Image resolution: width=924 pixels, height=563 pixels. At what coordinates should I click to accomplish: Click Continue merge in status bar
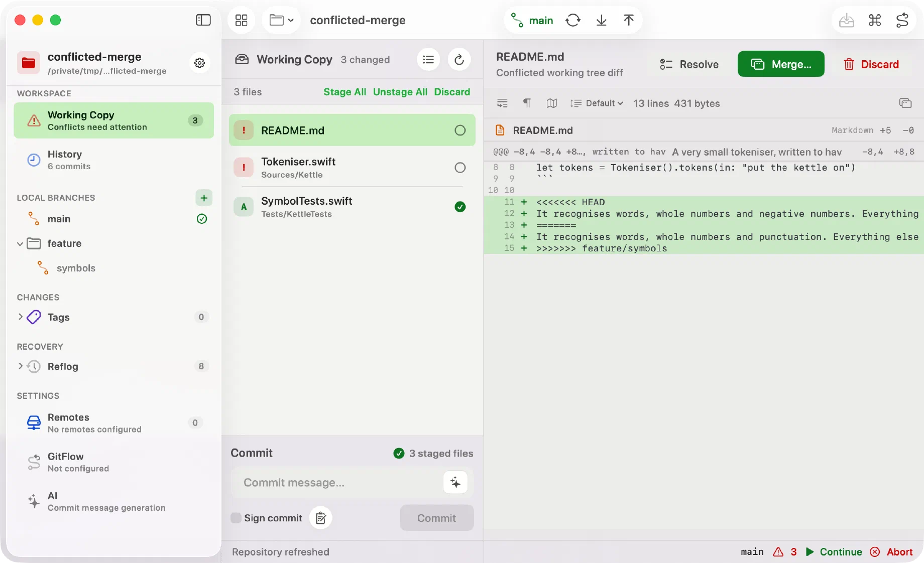[834, 552]
